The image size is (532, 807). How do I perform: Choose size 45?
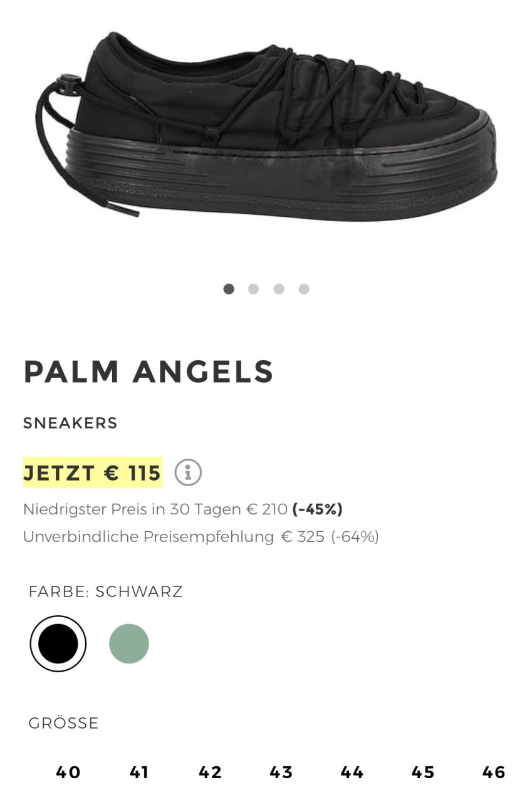pos(423,773)
